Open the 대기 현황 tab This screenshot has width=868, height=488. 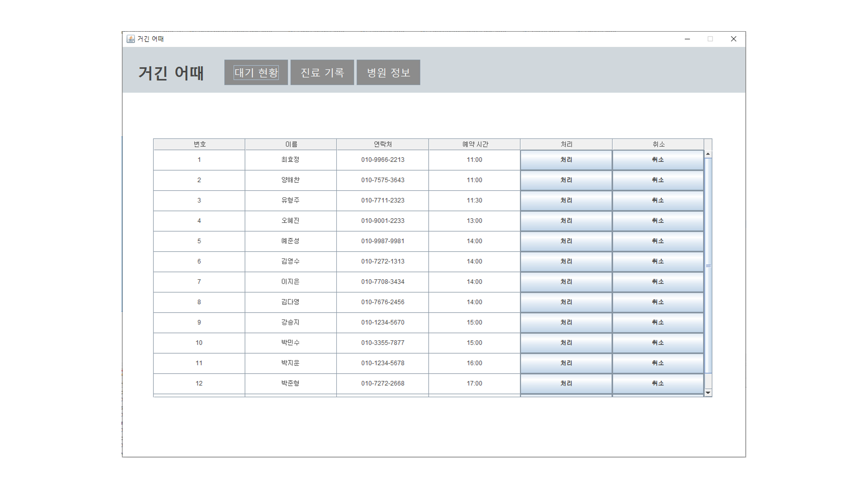pyautogui.click(x=256, y=72)
